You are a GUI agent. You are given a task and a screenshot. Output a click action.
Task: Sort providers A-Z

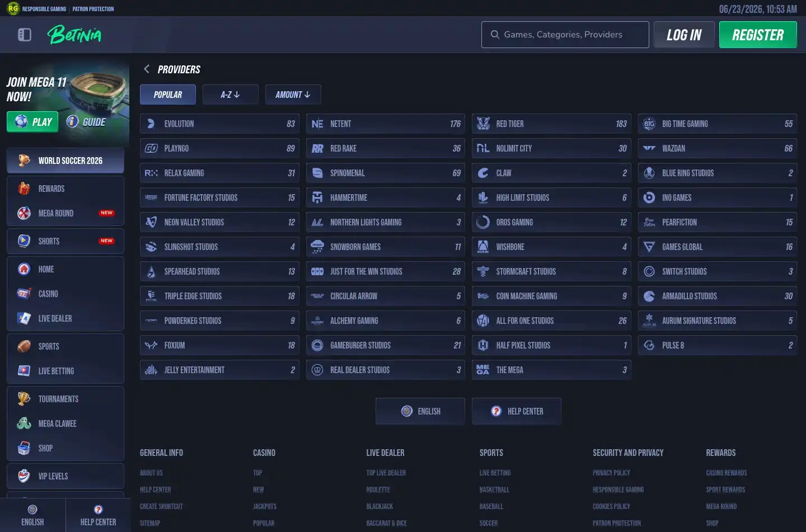(231, 95)
